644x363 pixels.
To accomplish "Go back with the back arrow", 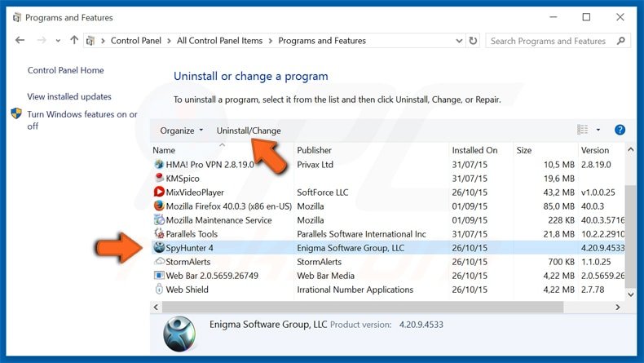I will [20, 40].
